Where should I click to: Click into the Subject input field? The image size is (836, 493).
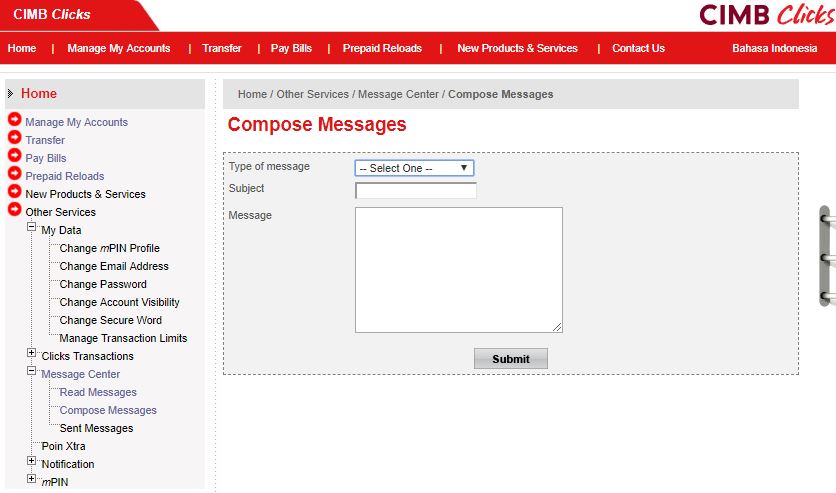416,191
